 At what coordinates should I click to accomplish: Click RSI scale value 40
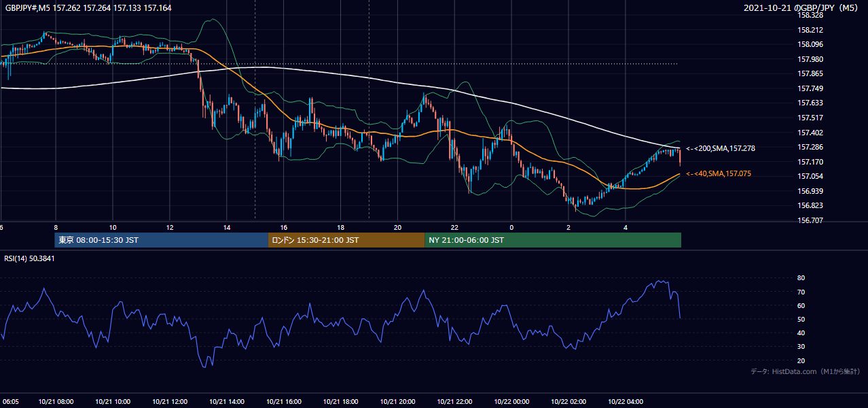[801, 333]
